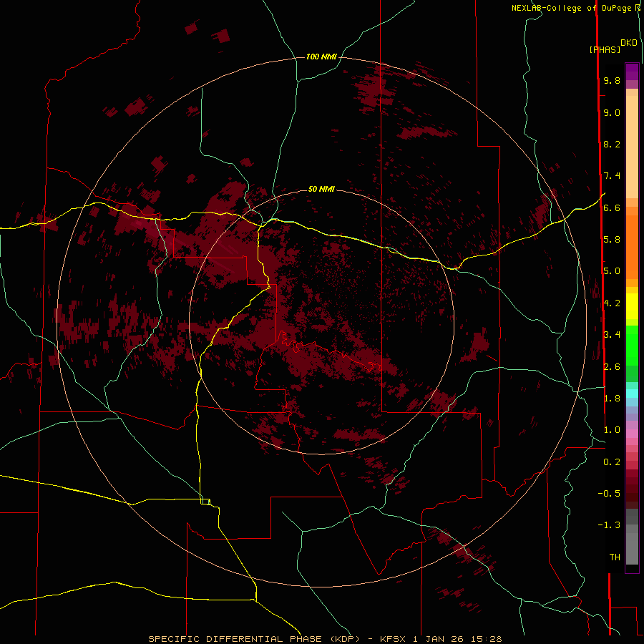
Task: Click the 6.6 scale value label
Action: click(x=612, y=208)
